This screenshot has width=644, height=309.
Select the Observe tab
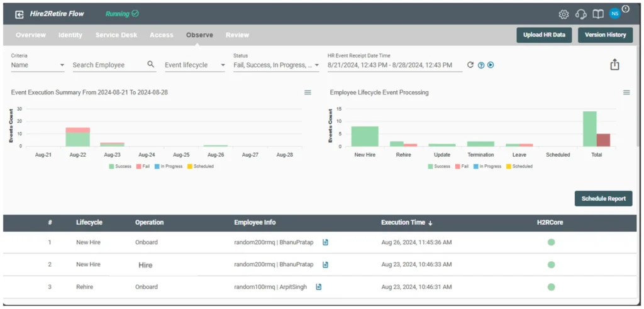tap(199, 35)
